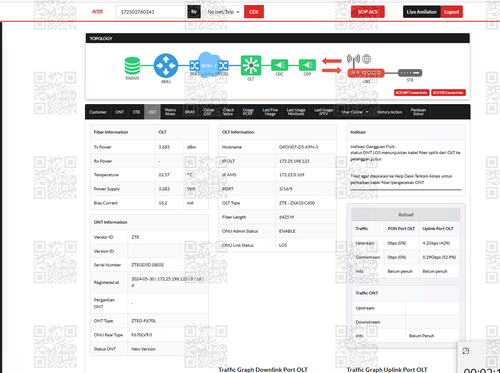The height and width of the screenshot is (373, 500).
Task: Click the wireless antenna icon above ONT
Action: coord(353,60)
